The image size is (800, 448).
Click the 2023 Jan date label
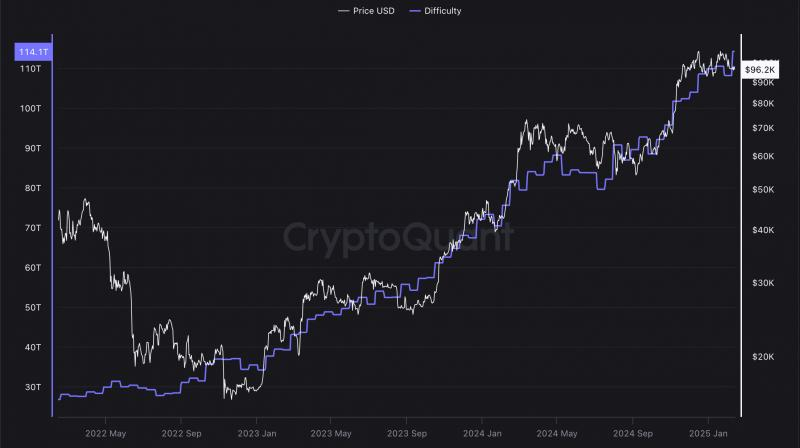[257, 434]
